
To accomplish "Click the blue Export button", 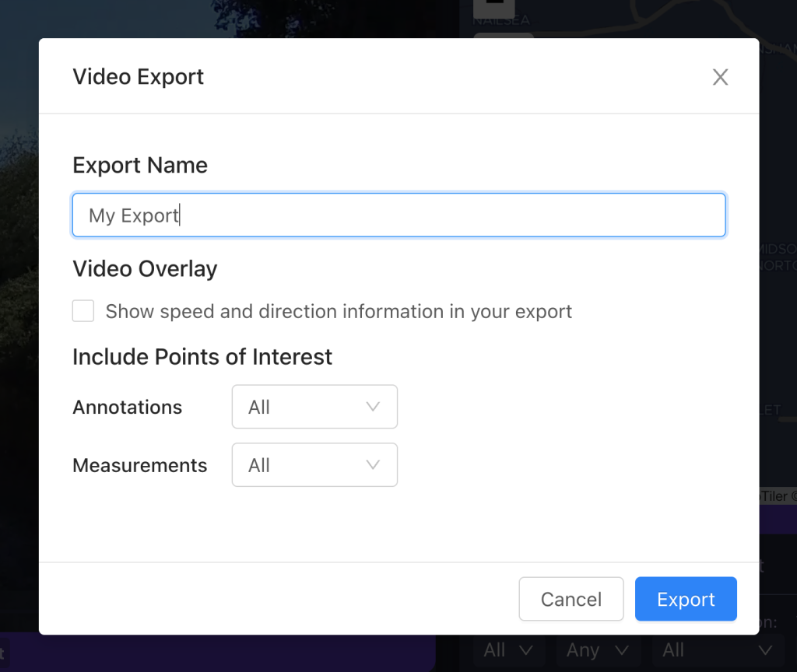I will [x=686, y=599].
